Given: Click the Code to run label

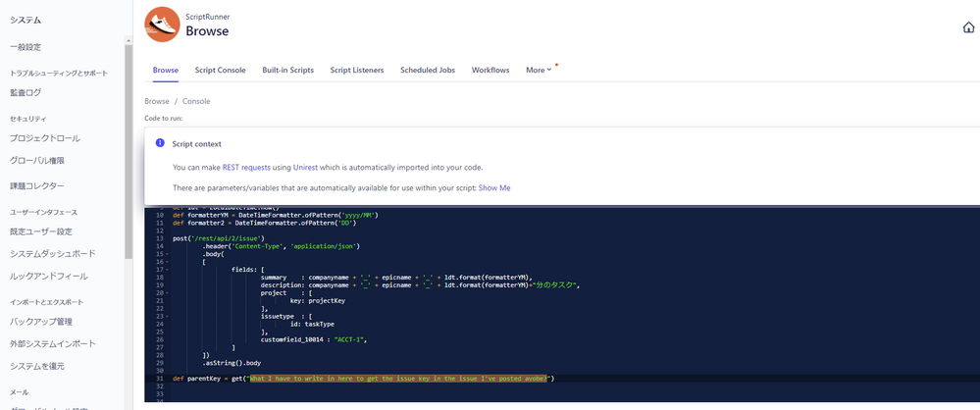Looking at the screenshot, I should click(x=163, y=118).
